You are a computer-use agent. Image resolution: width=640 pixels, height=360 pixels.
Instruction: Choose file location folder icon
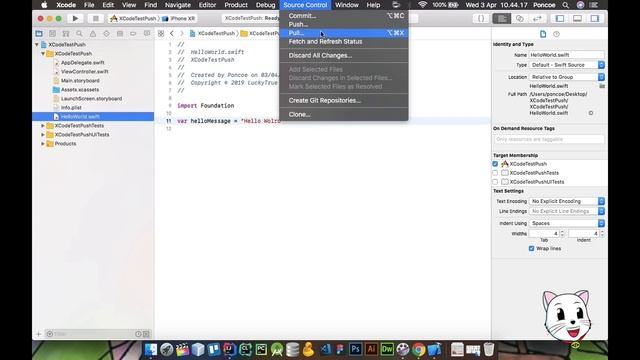pos(602,86)
